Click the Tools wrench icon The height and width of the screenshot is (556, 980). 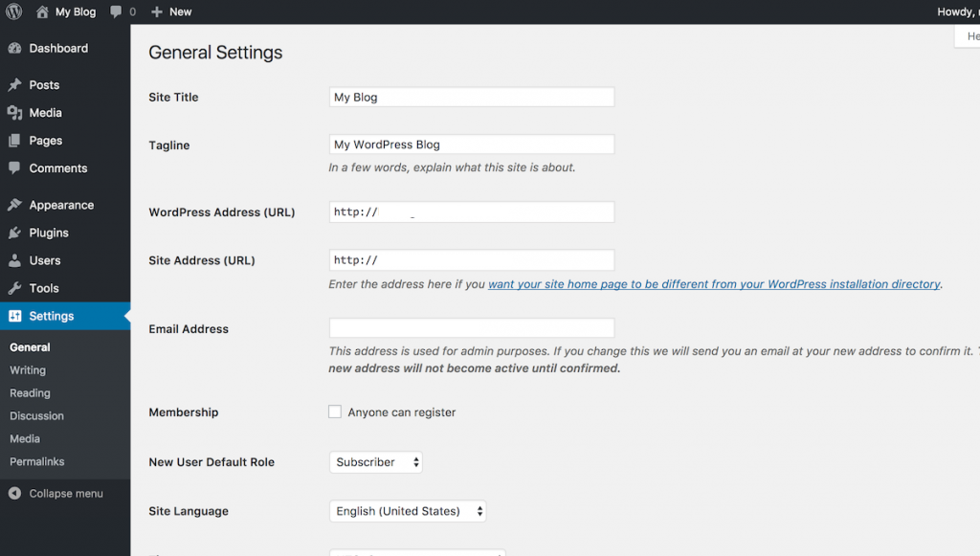(15, 288)
